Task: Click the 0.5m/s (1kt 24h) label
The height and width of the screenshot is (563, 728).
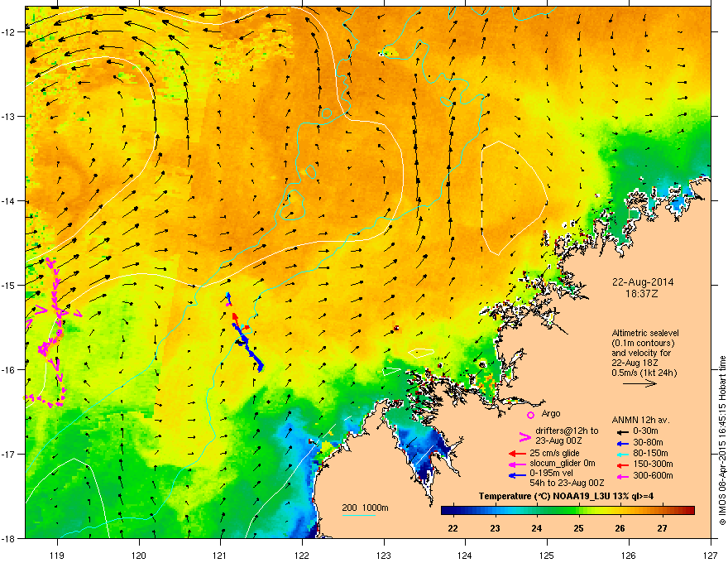Action: coord(644,373)
